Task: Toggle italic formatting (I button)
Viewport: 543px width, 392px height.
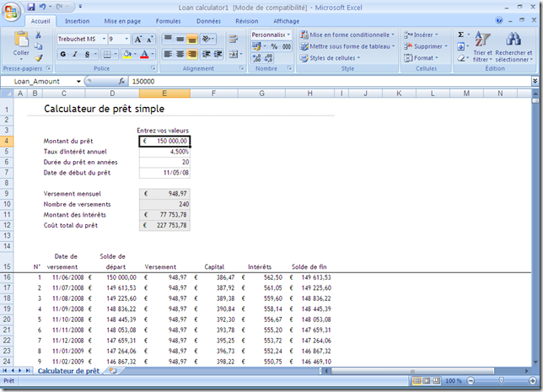Action: click(75, 54)
